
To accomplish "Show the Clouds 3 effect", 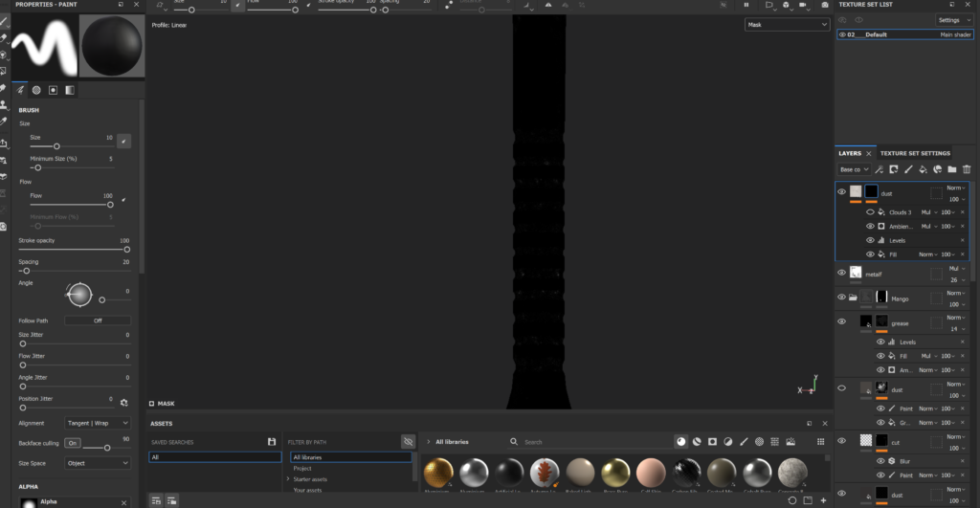I will pos(869,212).
